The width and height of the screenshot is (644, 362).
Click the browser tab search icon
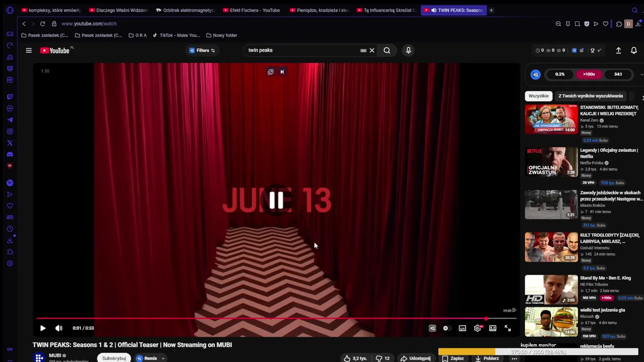tap(634, 10)
